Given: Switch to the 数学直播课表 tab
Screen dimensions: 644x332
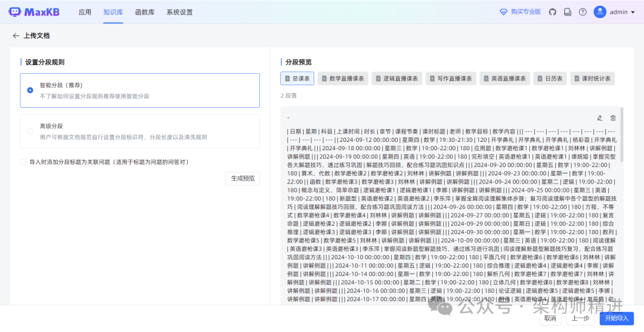Looking at the screenshot, I should pos(343,79).
